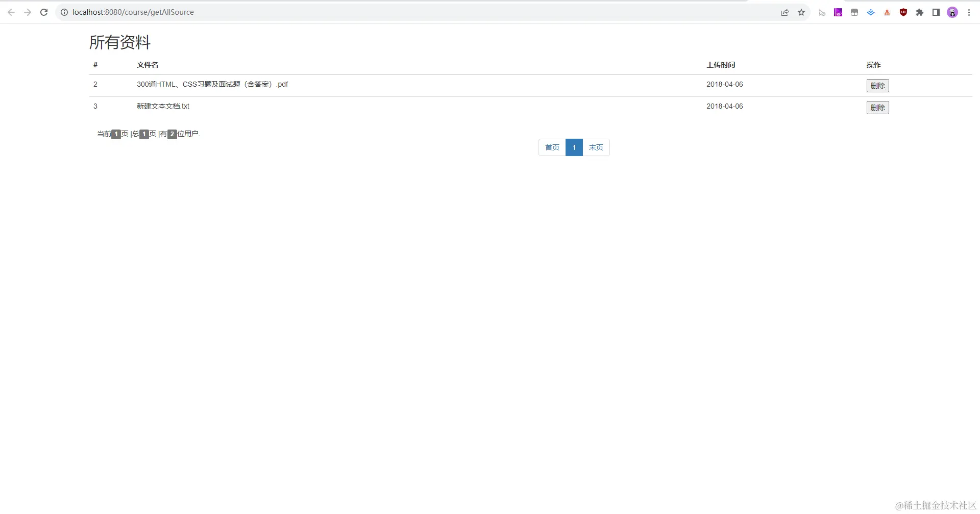Select file name 300道HTML、CSS习题及面试题 pdf
Screen dimensions: 980x514
point(212,84)
